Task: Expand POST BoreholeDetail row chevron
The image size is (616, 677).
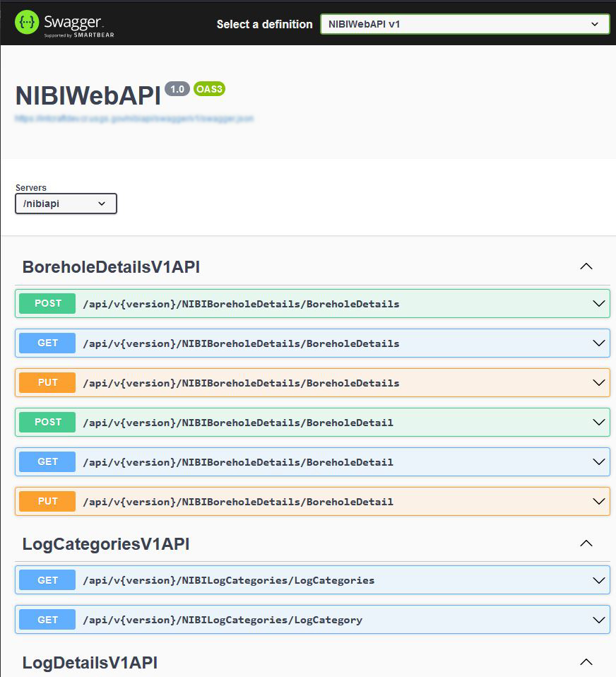Action: [x=599, y=423]
